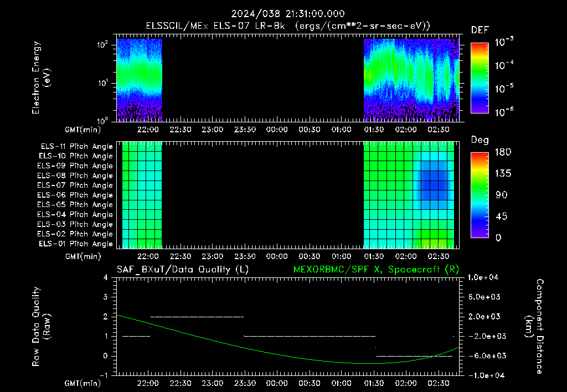Click the timestamp title 2024/038 21:31:00.000
Viewport: 567px width, 392px height.
pyautogui.click(x=288, y=14)
